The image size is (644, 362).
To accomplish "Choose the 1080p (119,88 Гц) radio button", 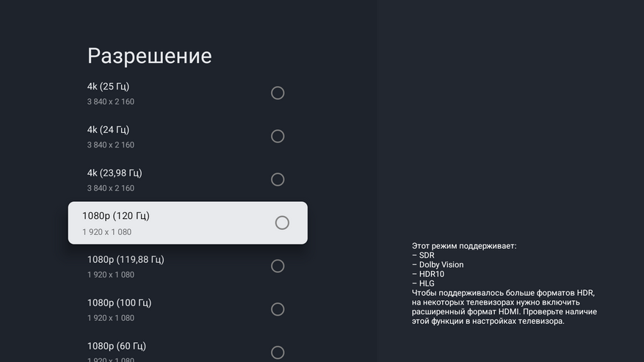I will pyautogui.click(x=278, y=266).
